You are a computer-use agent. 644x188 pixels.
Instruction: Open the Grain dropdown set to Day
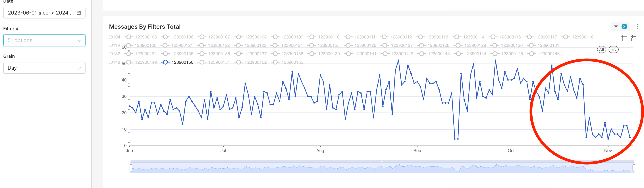tap(44, 68)
